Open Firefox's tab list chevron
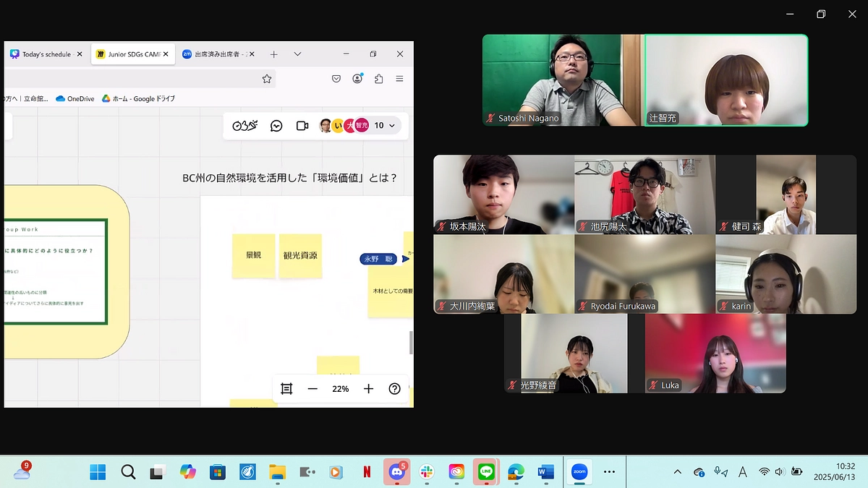This screenshot has width=868, height=488. point(298,53)
